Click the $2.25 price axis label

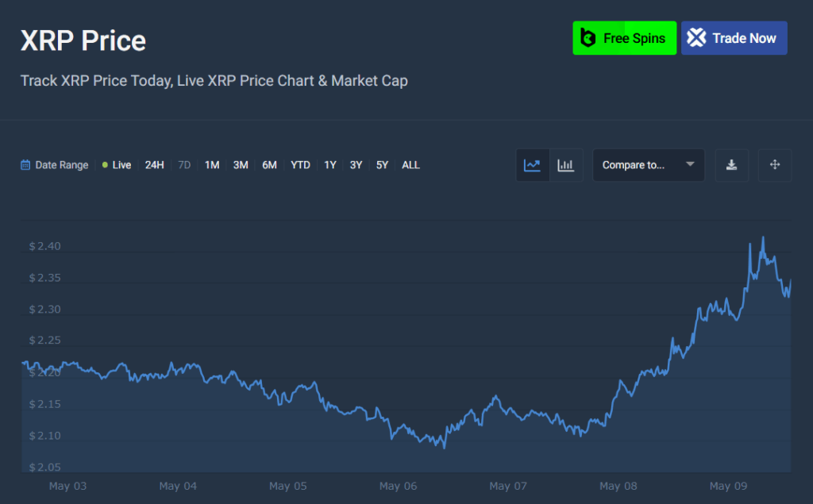pos(44,340)
